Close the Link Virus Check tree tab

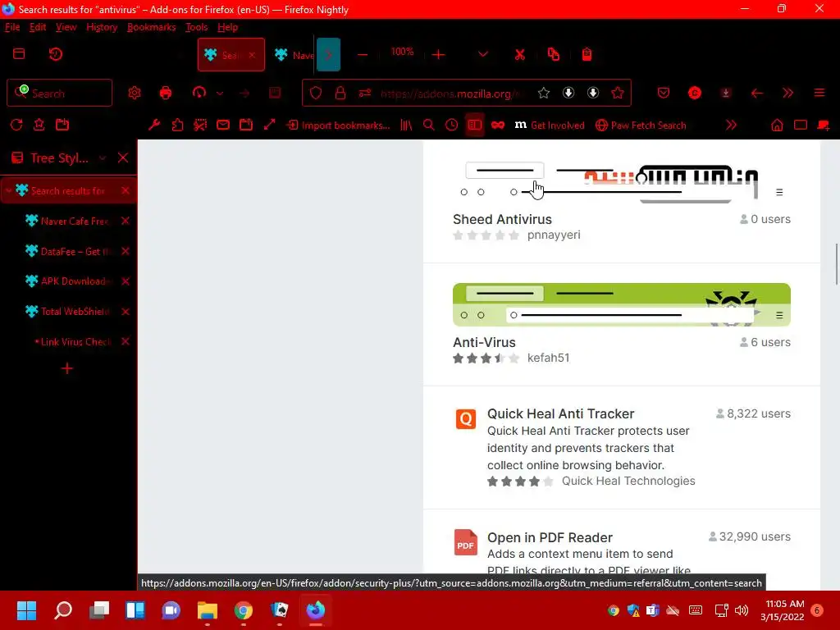tap(126, 342)
